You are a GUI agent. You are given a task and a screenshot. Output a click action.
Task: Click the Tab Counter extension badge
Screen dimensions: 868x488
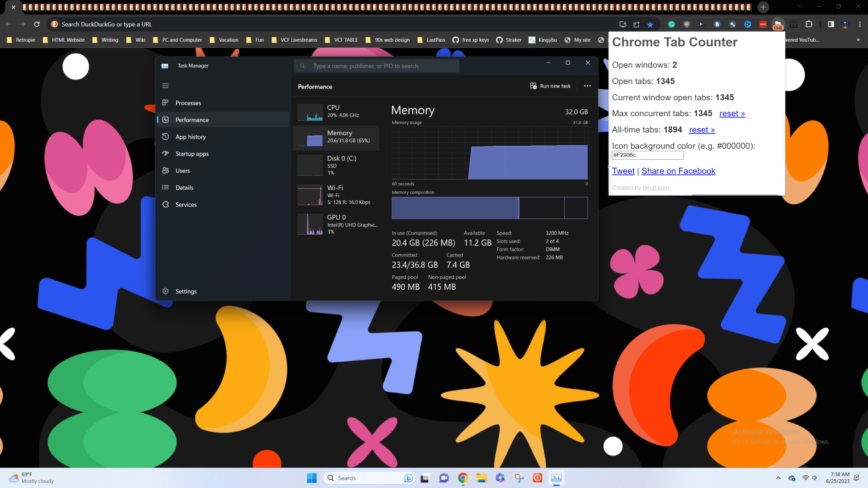(778, 24)
